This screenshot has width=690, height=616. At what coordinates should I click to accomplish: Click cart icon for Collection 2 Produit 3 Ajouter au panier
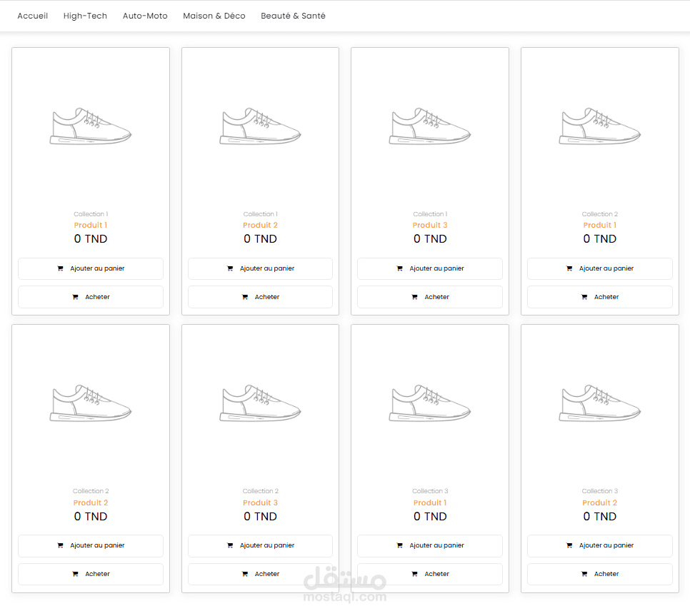[230, 545]
